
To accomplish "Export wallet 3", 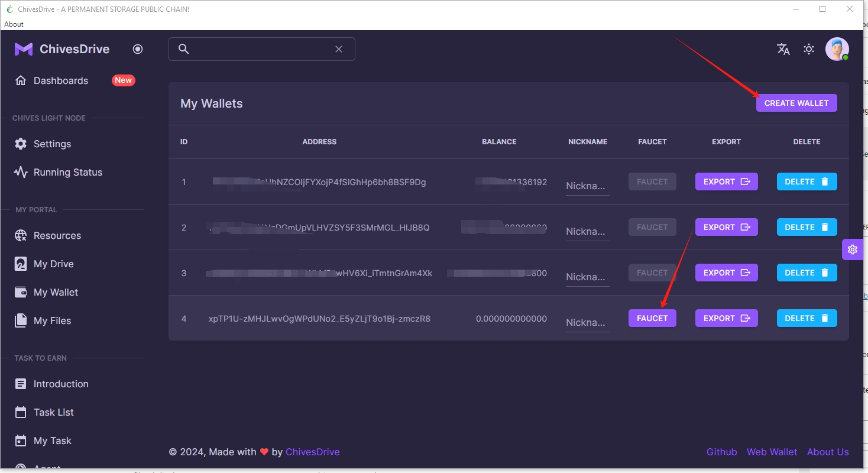I will 726,273.
